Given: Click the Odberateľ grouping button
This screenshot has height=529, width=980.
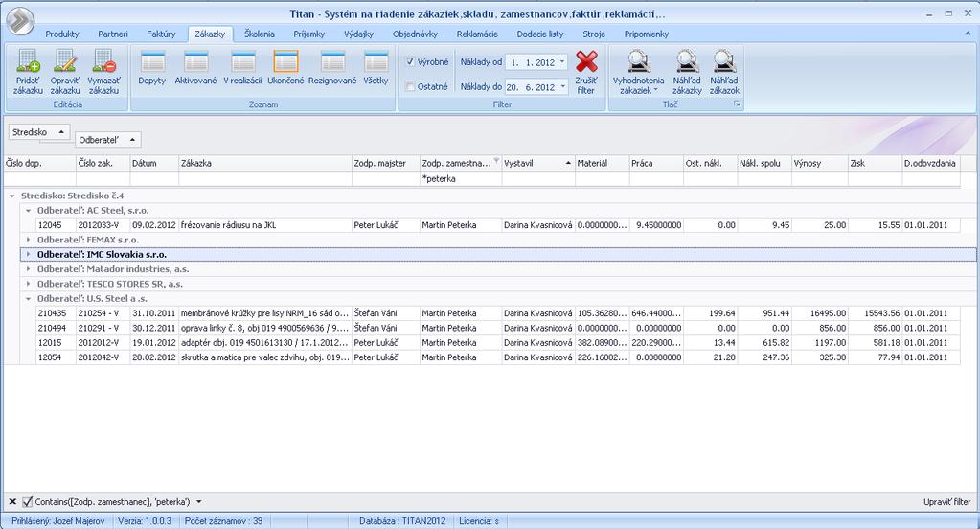Looking at the screenshot, I should click(x=108, y=140).
